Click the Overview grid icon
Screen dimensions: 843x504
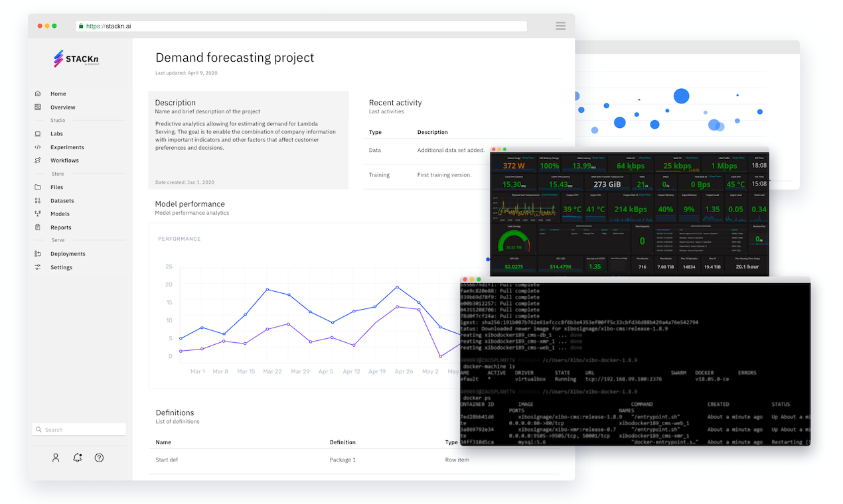point(38,107)
